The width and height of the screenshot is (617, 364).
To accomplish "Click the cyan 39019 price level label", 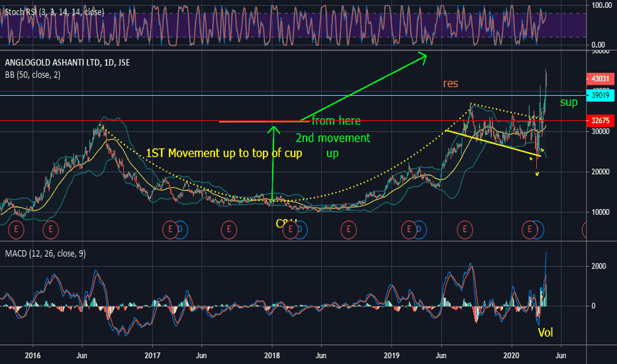I will 600,95.
